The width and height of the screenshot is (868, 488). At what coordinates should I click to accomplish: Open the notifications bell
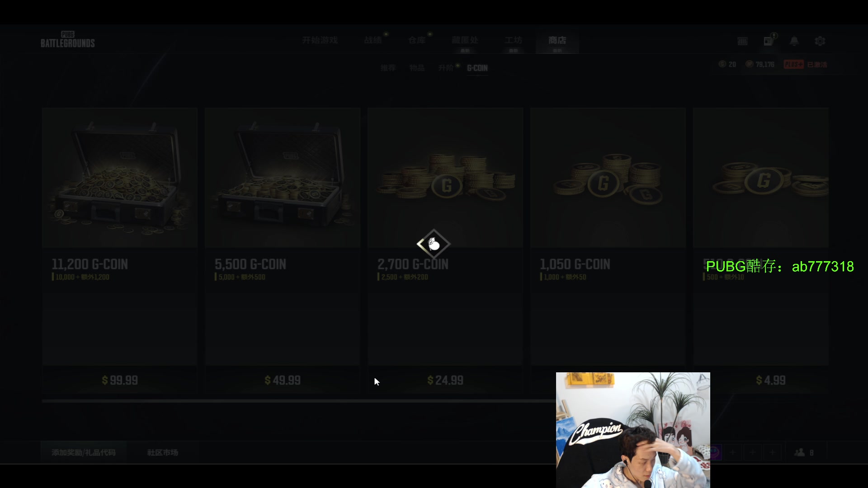[794, 41]
